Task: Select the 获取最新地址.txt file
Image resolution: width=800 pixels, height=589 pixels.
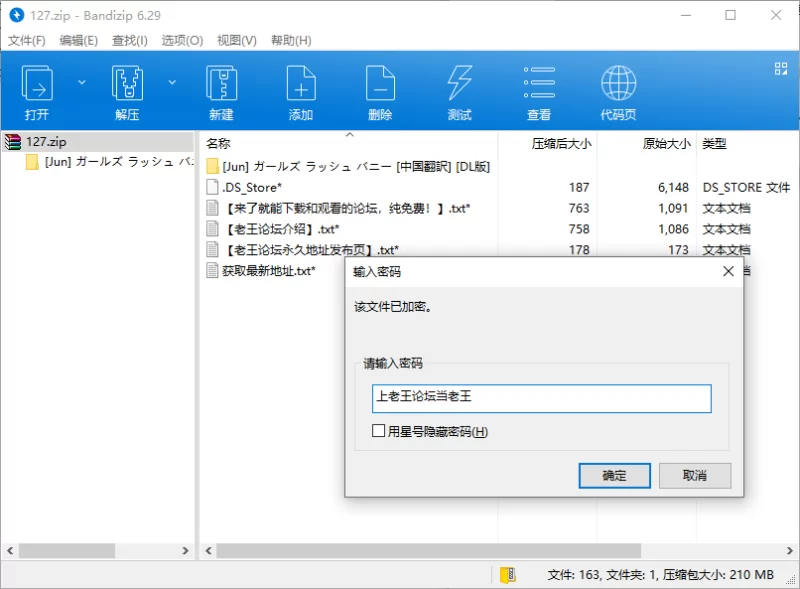Action: (x=269, y=271)
